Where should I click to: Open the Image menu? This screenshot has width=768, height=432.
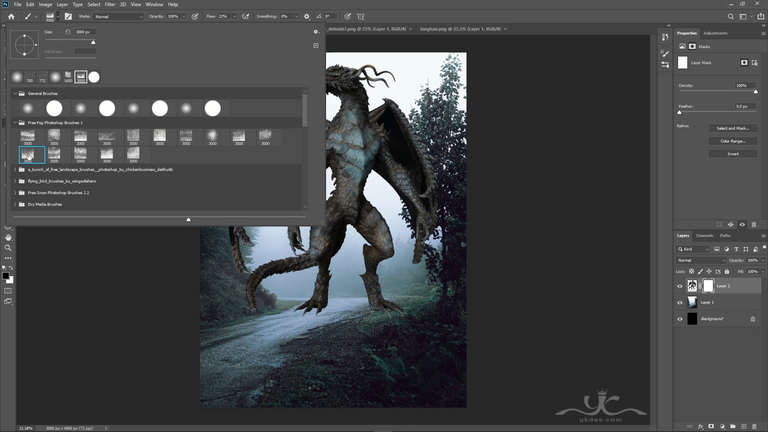point(45,4)
